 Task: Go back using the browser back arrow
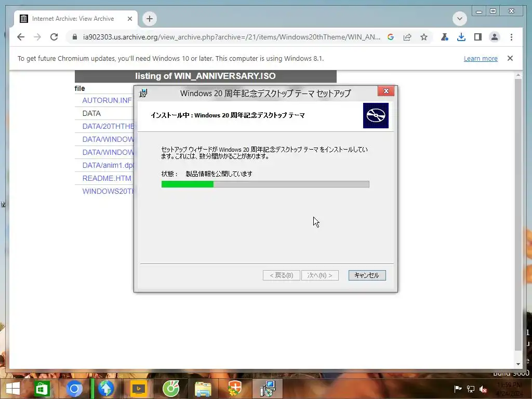21,37
